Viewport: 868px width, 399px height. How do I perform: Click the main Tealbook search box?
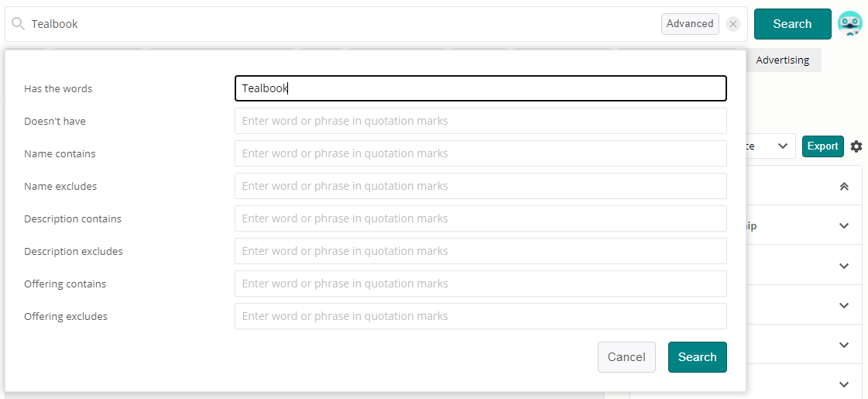341,24
